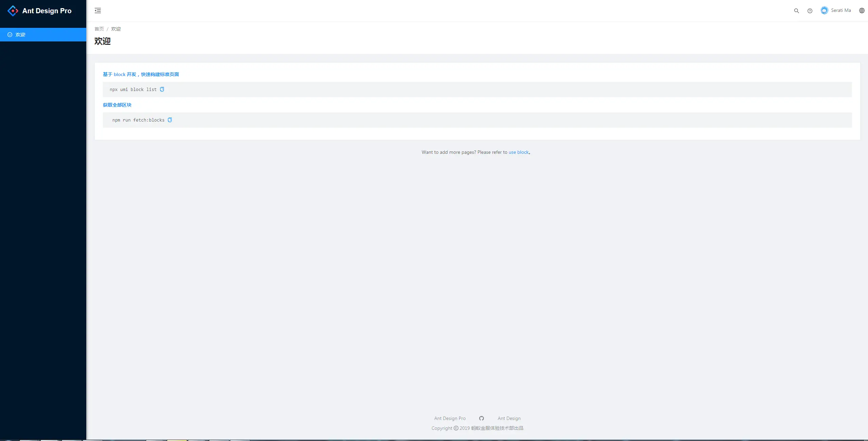
Task: Click the Serati Ma avatar image
Action: point(824,11)
